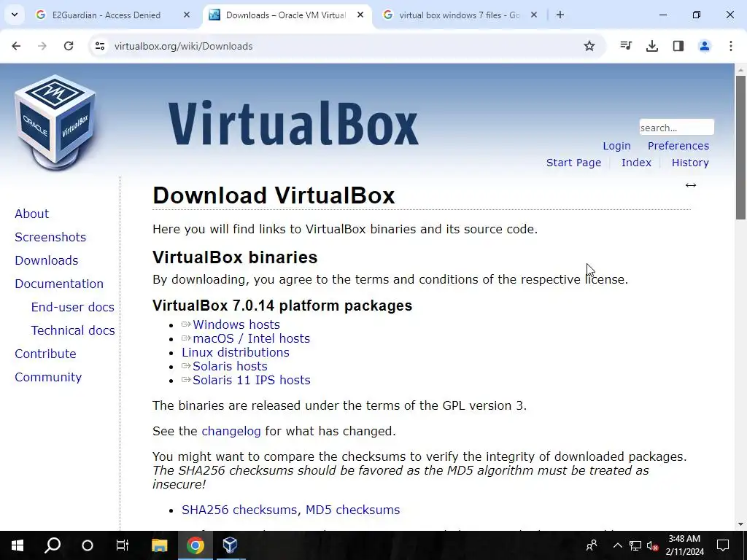This screenshot has height=560, width=747.
Task: Download the Solaris hosts package
Action: coord(230,366)
